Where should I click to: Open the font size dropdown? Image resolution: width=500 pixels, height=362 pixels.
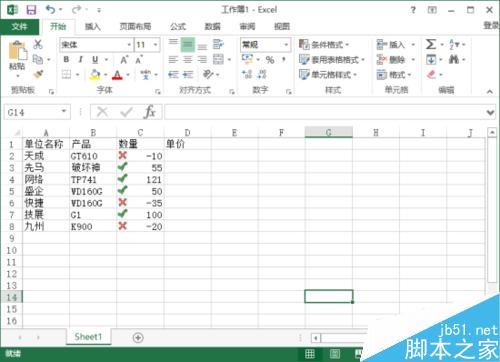coord(155,45)
